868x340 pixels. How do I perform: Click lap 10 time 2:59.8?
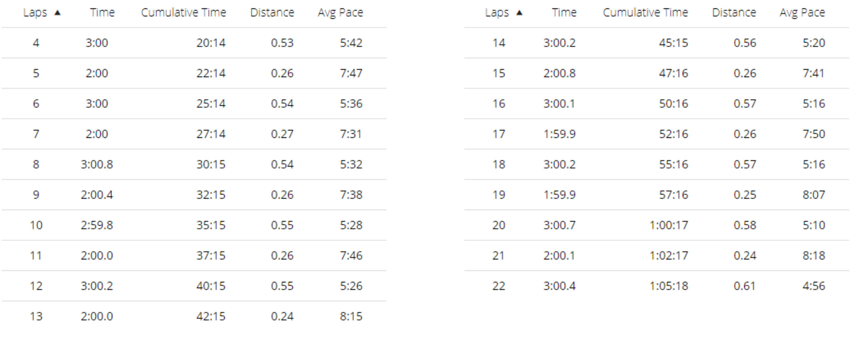tap(97, 225)
